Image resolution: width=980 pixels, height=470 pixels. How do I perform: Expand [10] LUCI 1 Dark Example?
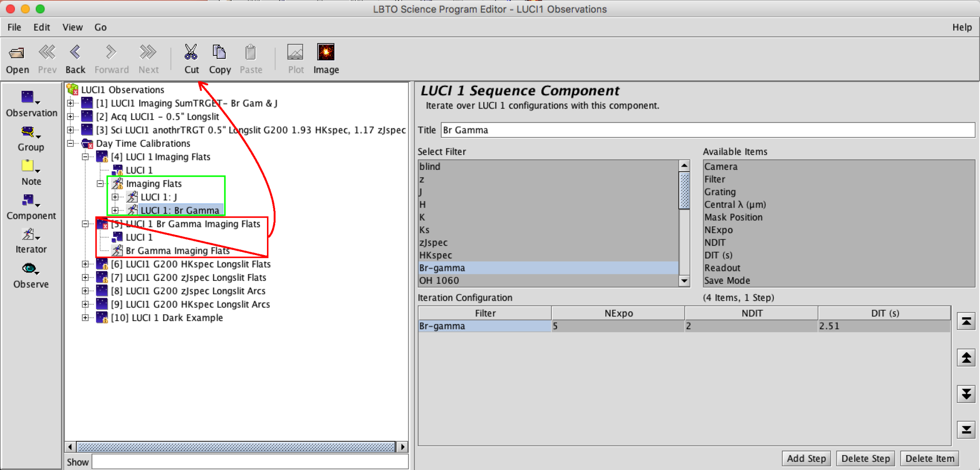85,317
